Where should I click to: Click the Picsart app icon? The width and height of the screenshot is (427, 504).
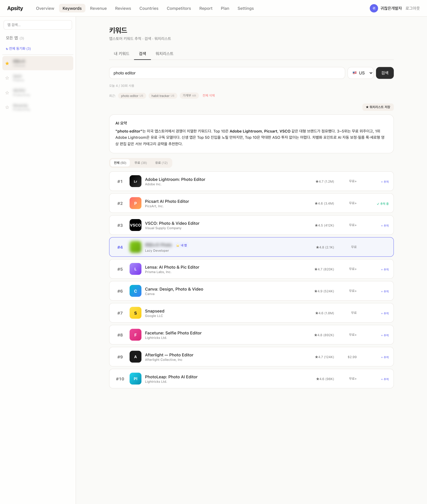tap(135, 203)
